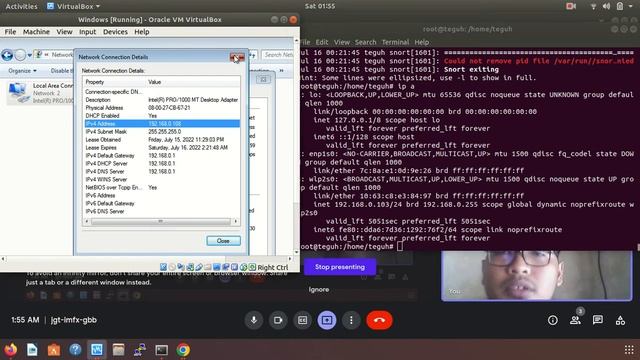
Task: Open Organize dropdown in Explorer toolbar
Action: 22,71
